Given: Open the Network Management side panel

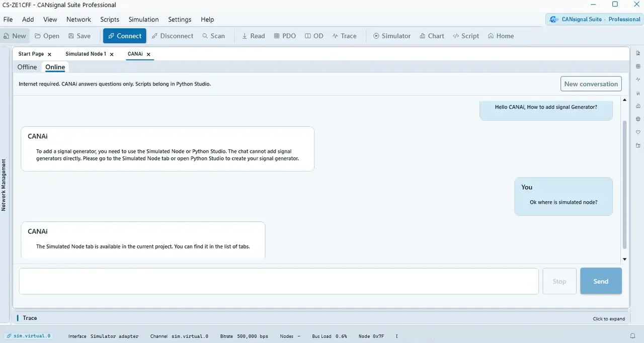Looking at the screenshot, I should tap(4, 185).
